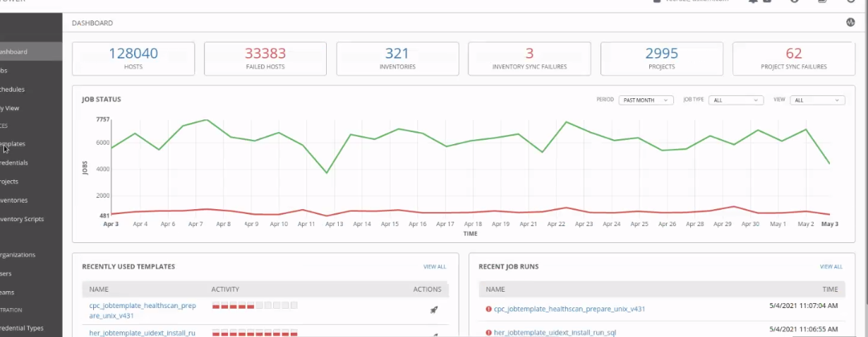Open the Period dropdown set to Past Month
The width and height of the screenshot is (868, 337).
pyautogui.click(x=646, y=100)
